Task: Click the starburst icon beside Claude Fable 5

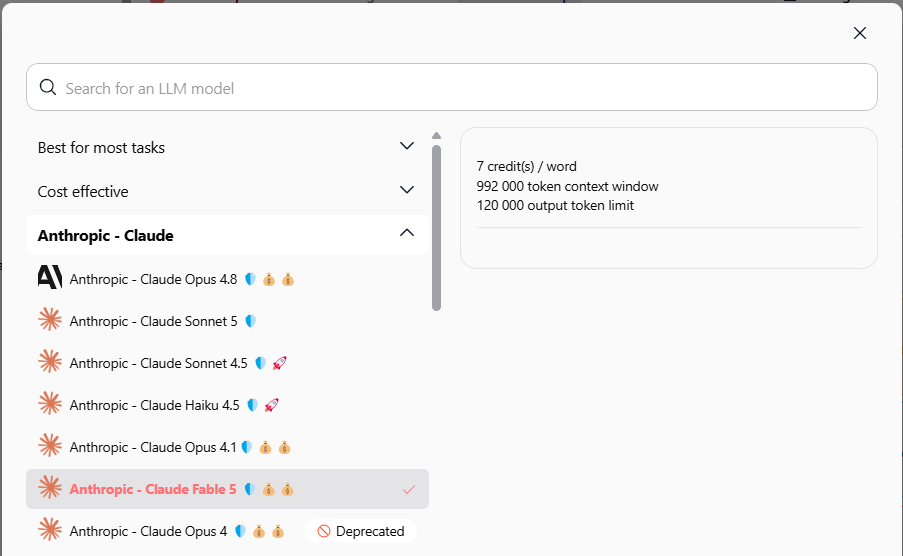Action: 50,487
